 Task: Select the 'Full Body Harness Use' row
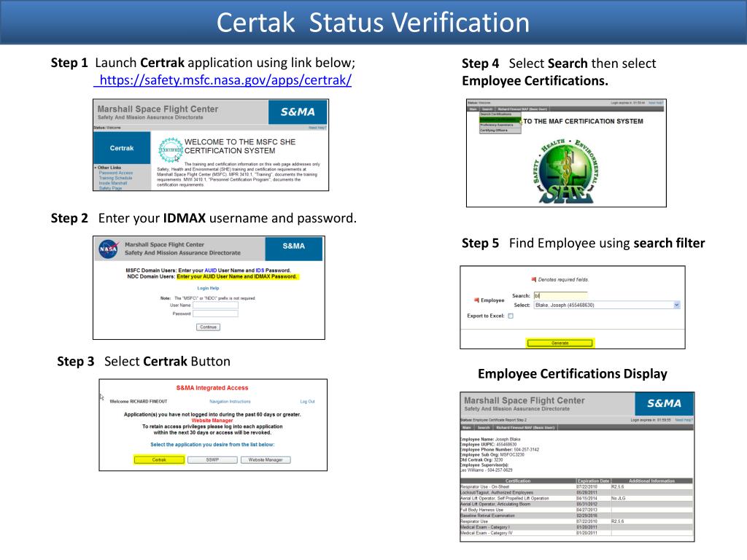[x=576, y=510]
